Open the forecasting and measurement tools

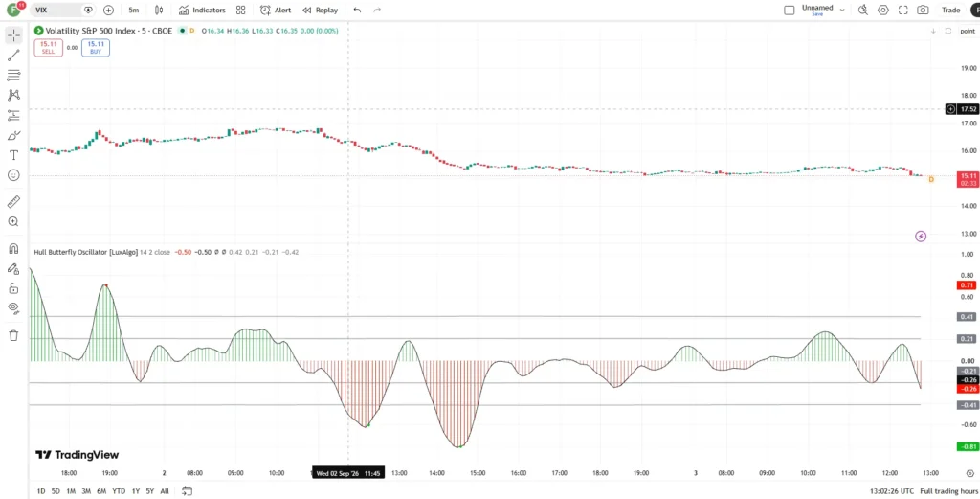13,116
